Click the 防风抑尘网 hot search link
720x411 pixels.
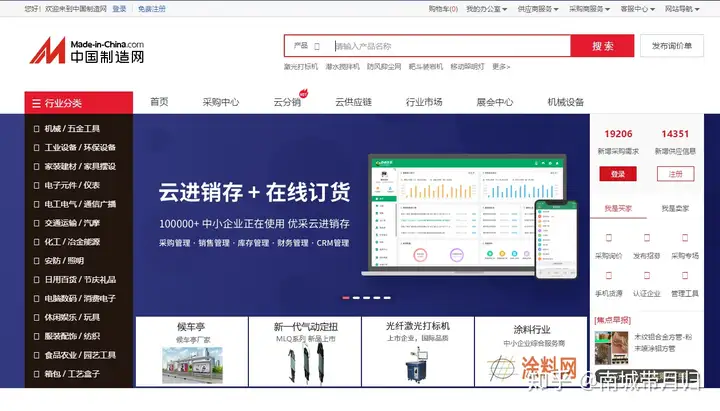(384, 67)
